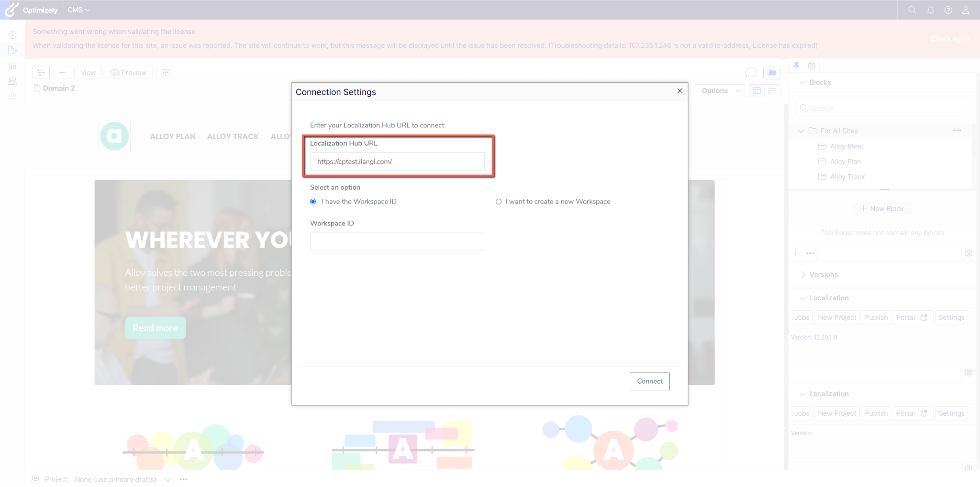Toggle the navigation tree pane icon

pyautogui.click(x=41, y=72)
